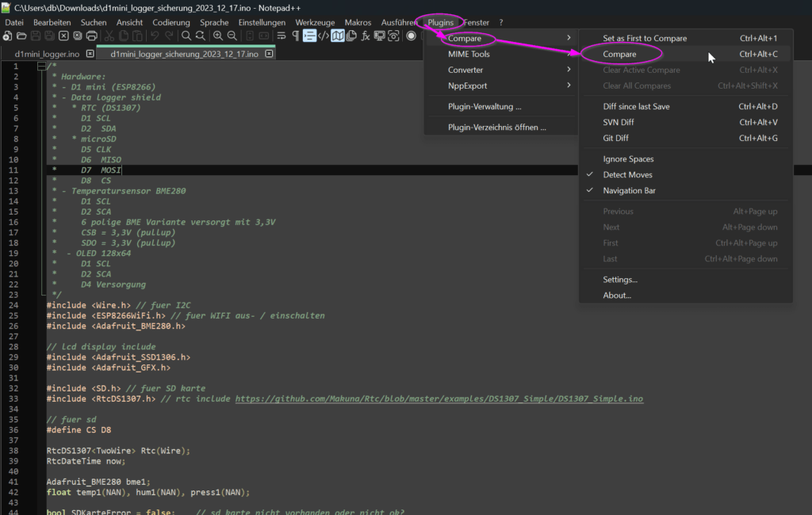Click the Close document toolbar icon
This screenshot has width=812, height=515.
coord(63,36)
